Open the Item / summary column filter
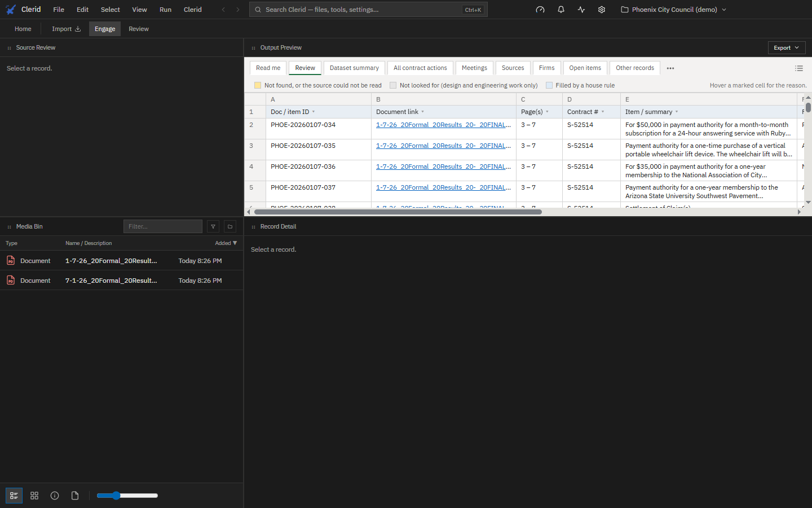The height and width of the screenshot is (508, 812). coord(677,112)
